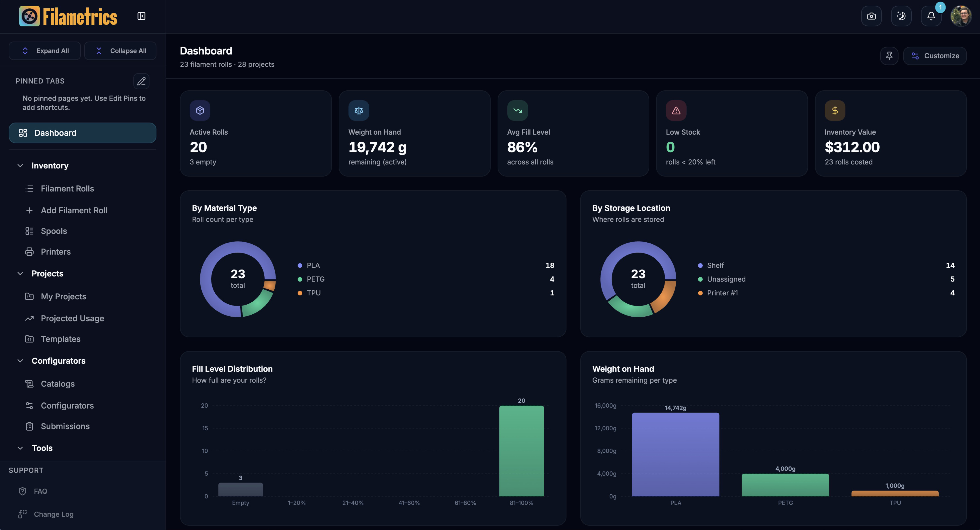The image size is (980, 530).
Task: Open the Change Log link
Action: coord(46,514)
